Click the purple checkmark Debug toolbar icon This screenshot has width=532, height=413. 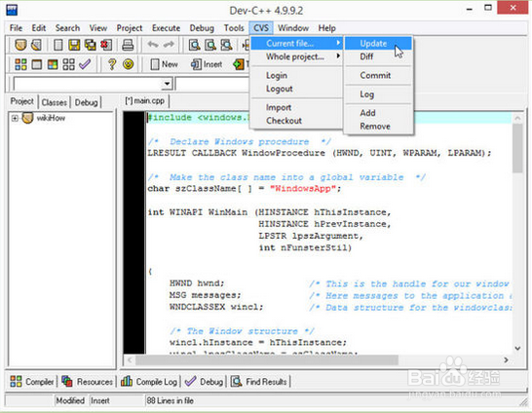tap(85, 63)
